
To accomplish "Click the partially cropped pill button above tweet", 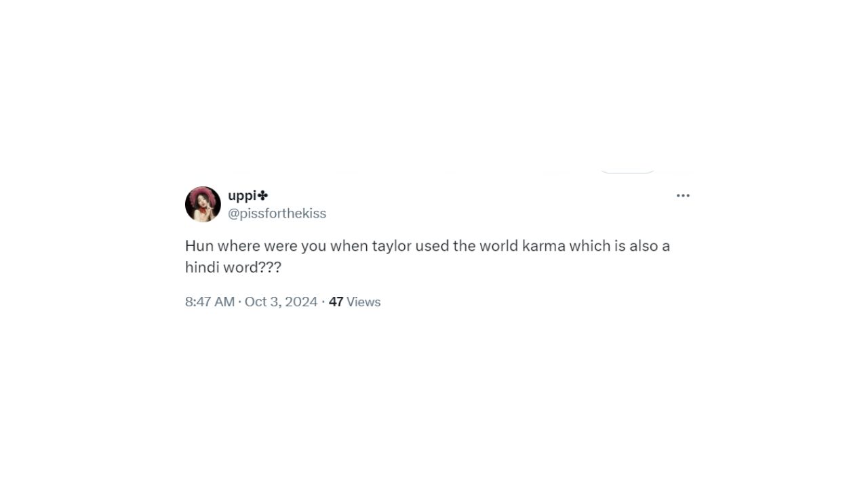I will [x=627, y=170].
